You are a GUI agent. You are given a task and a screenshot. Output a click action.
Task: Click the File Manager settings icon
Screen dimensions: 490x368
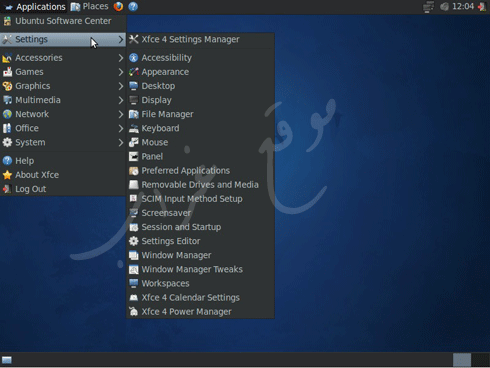click(134, 114)
